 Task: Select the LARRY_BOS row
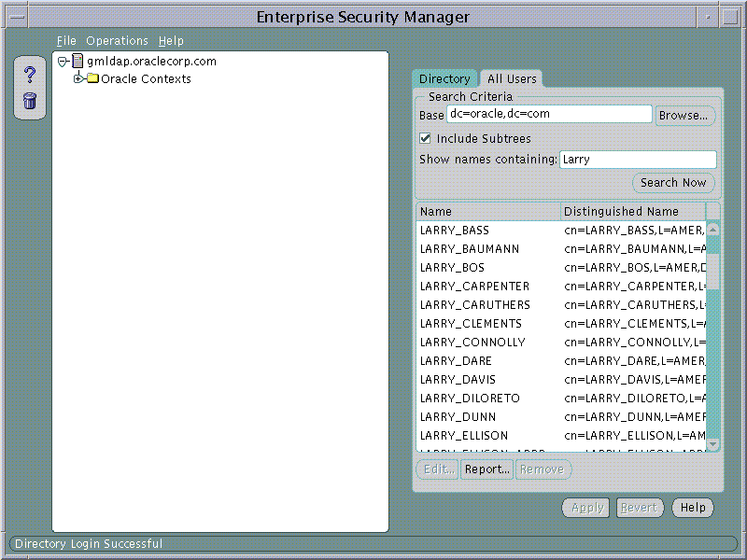click(561, 268)
